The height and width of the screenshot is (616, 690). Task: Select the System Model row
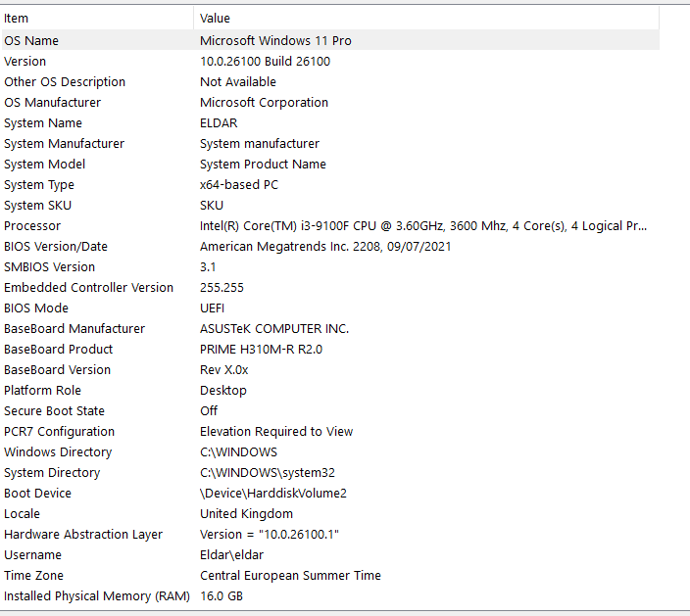(330, 164)
